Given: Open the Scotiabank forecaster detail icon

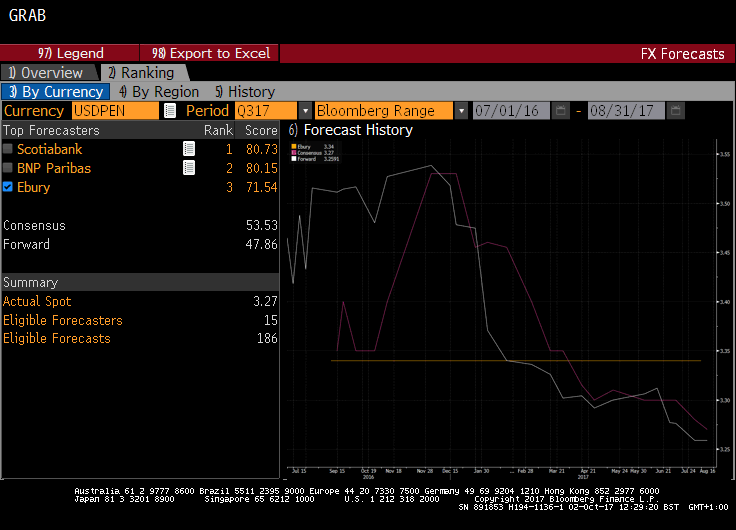Looking at the screenshot, I should point(189,149).
